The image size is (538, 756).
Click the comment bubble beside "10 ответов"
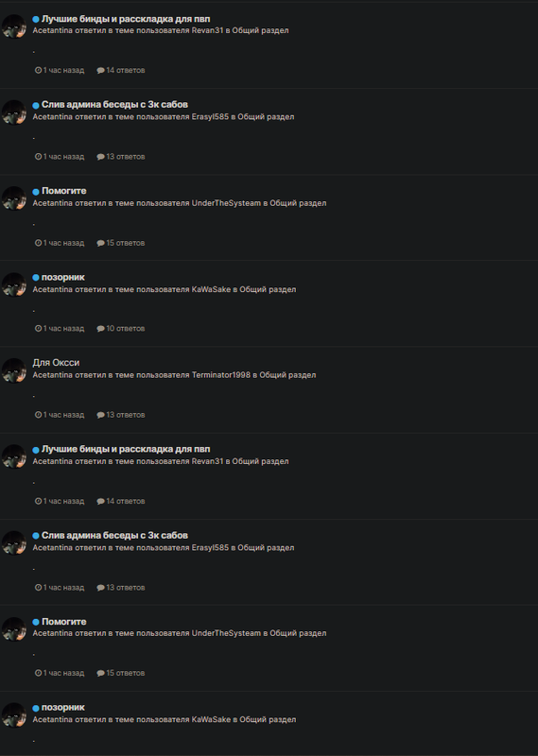click(x=100, y=328)
